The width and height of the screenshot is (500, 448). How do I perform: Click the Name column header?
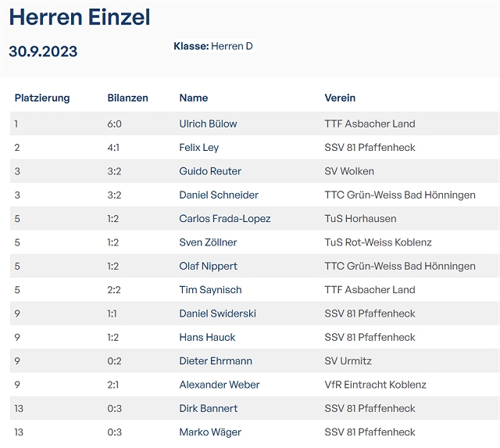click(x=194, y=98)
